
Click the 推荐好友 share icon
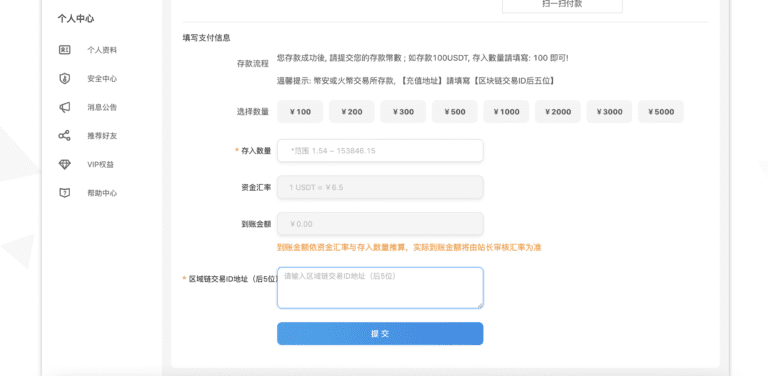tap(65, 136)
